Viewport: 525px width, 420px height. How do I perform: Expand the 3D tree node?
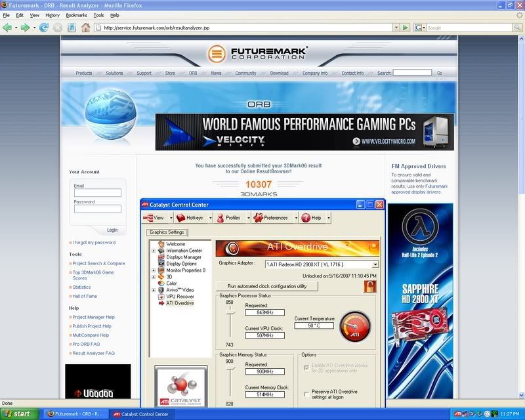click(154, 277)
